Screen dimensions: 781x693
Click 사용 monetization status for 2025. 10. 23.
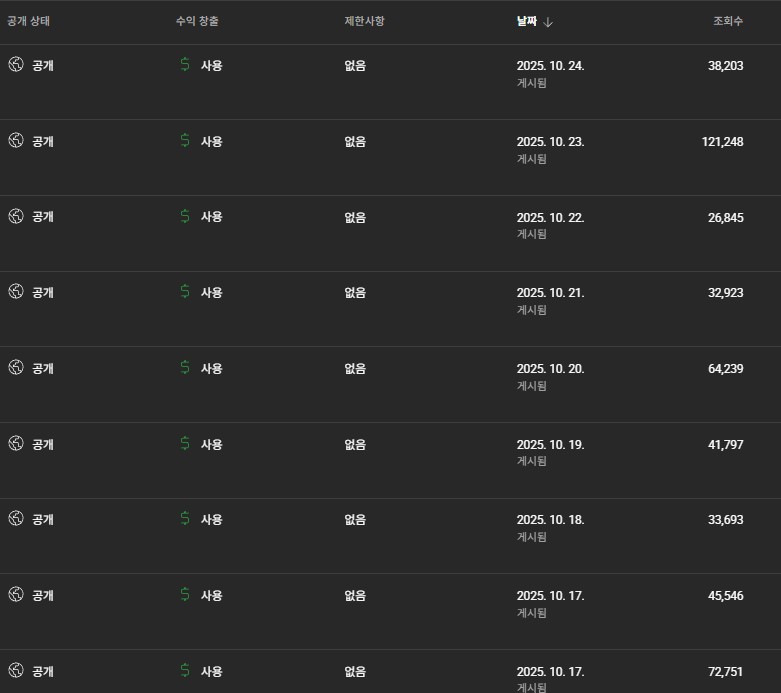(211, 141)
